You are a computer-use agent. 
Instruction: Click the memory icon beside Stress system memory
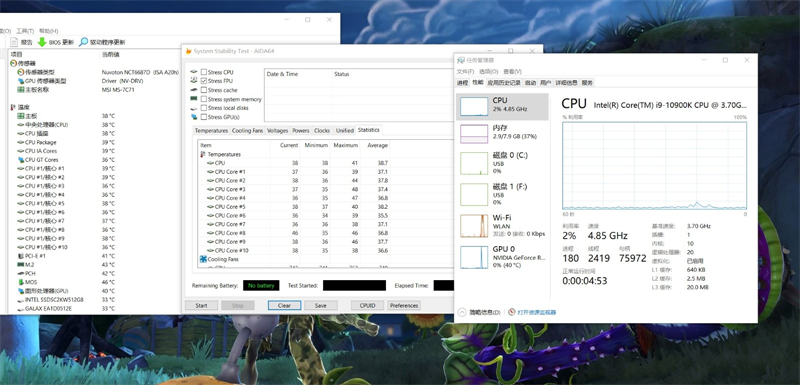194,98
